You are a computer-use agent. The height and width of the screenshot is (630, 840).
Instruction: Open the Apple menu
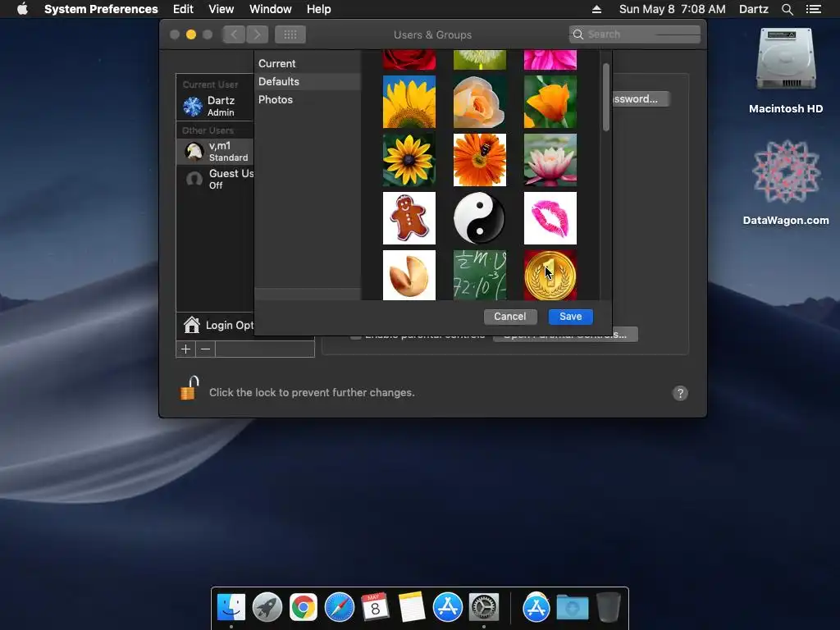22,9
